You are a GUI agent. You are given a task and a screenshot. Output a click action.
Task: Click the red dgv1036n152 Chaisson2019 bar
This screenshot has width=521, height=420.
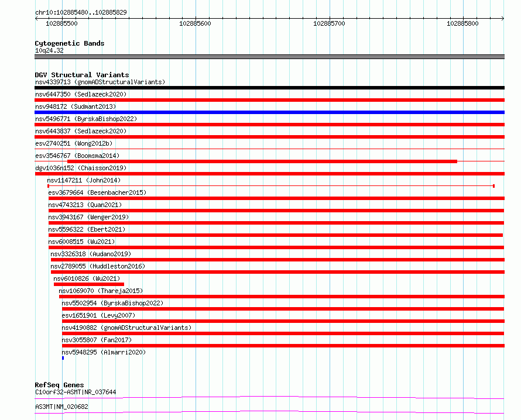click(269, 174)
